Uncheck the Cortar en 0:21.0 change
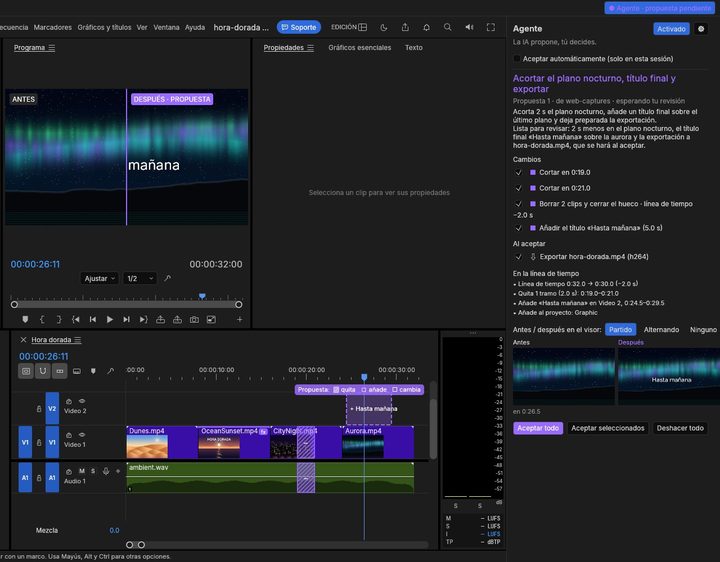 518,188
